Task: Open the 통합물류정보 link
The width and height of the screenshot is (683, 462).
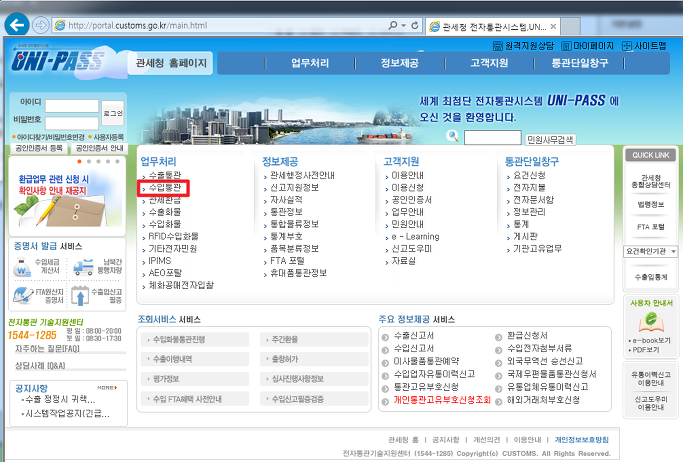Action: 294,224
